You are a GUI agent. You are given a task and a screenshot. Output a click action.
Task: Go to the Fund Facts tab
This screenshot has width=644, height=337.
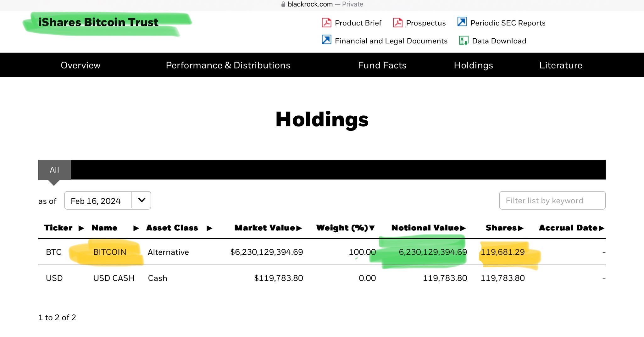[x=382, y=65]
